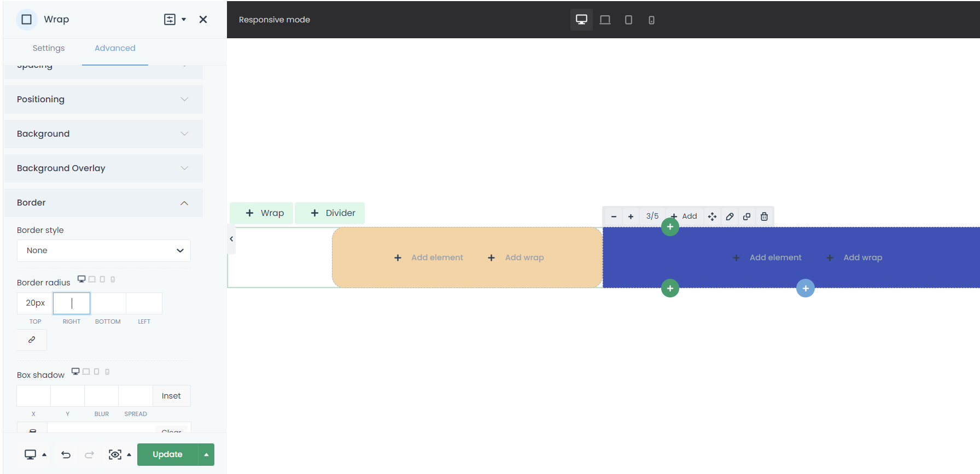This screenshot has width=980, height=474.
Task: Click the delete trash icon in wrap toolbar
Action: pyautogui.click(x=764, y=216)
